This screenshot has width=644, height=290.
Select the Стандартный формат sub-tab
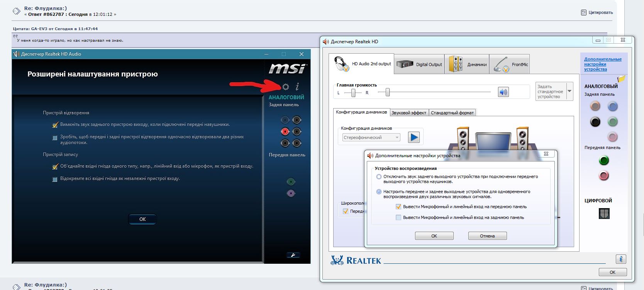452,113
